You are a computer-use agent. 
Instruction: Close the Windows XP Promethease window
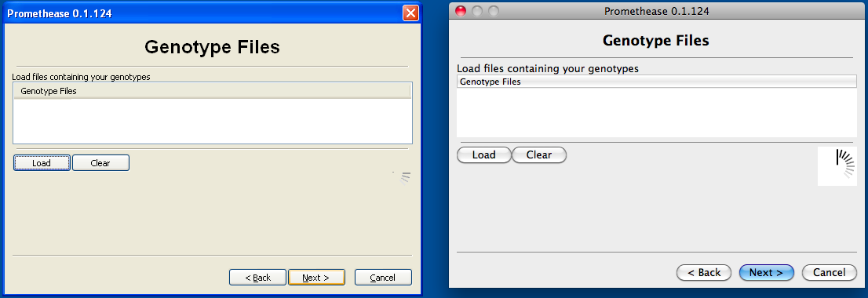(410, 13)
